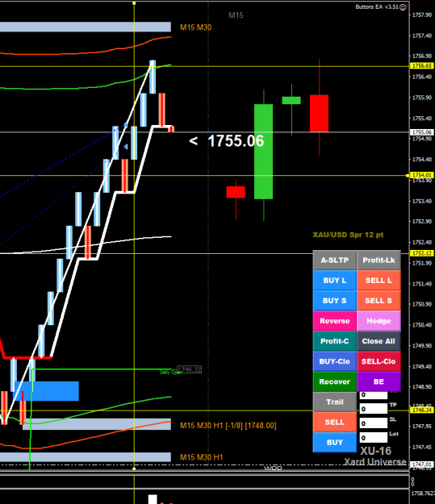
Task: Focus the Lot input field
Action: (374, 437)
